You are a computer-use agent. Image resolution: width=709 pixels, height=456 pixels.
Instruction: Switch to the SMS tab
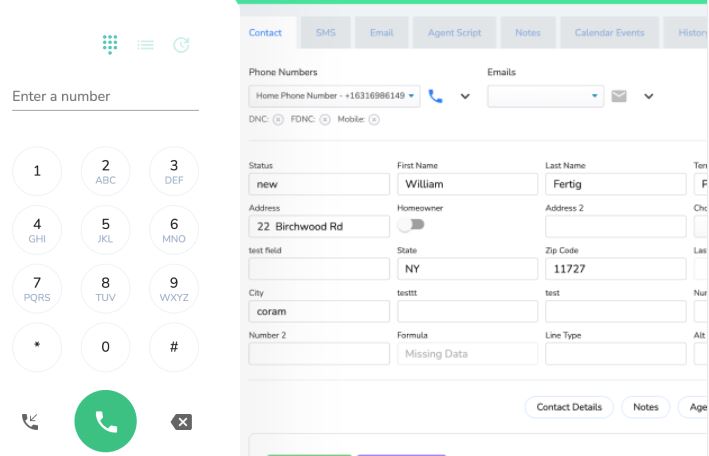326,33
